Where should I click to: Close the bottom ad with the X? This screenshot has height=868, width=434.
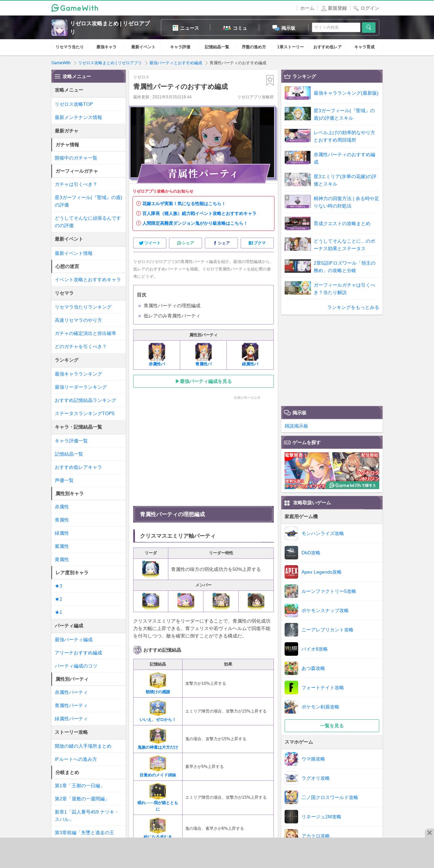[429, 833]
